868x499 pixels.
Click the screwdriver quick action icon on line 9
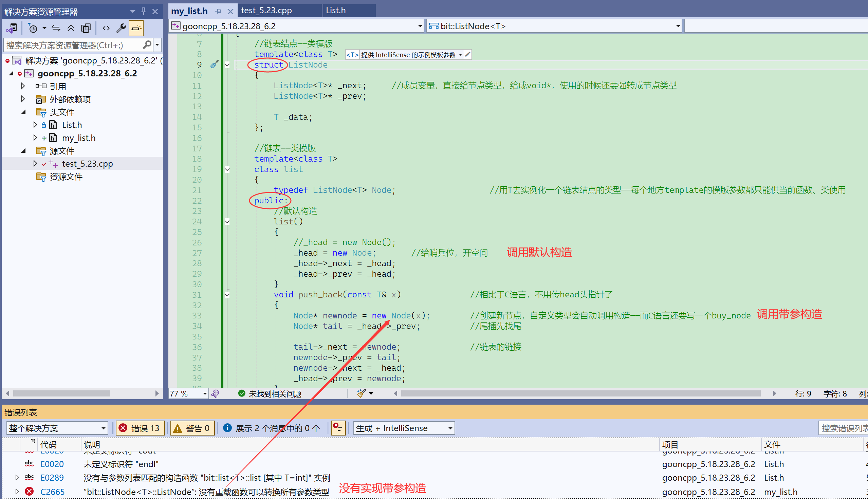pos(214,64)
